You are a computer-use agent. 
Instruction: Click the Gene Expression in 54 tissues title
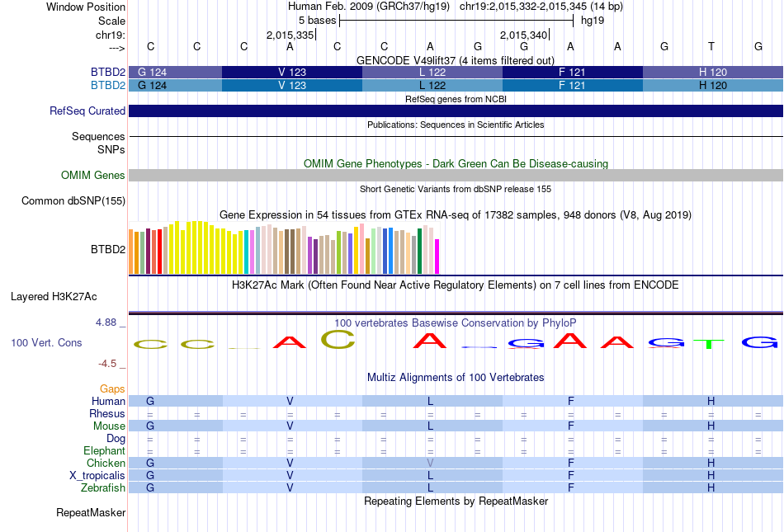[456, 214]
